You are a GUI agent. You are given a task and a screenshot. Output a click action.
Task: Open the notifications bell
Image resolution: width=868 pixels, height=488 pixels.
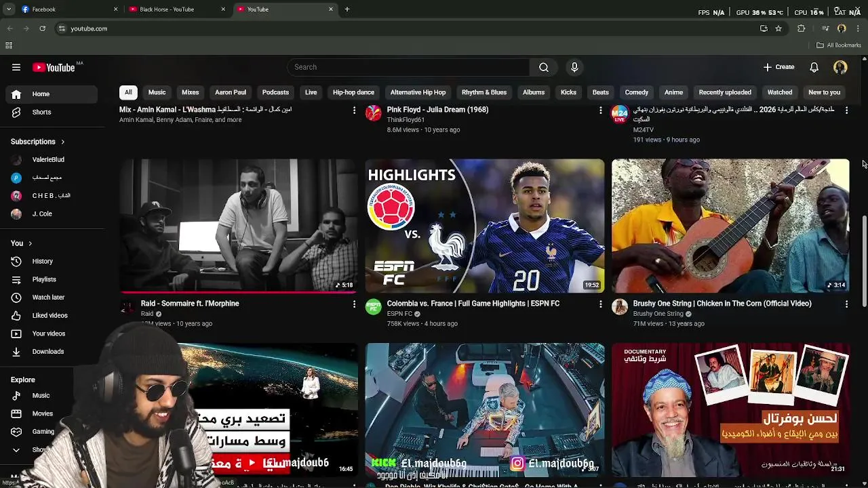814,67
